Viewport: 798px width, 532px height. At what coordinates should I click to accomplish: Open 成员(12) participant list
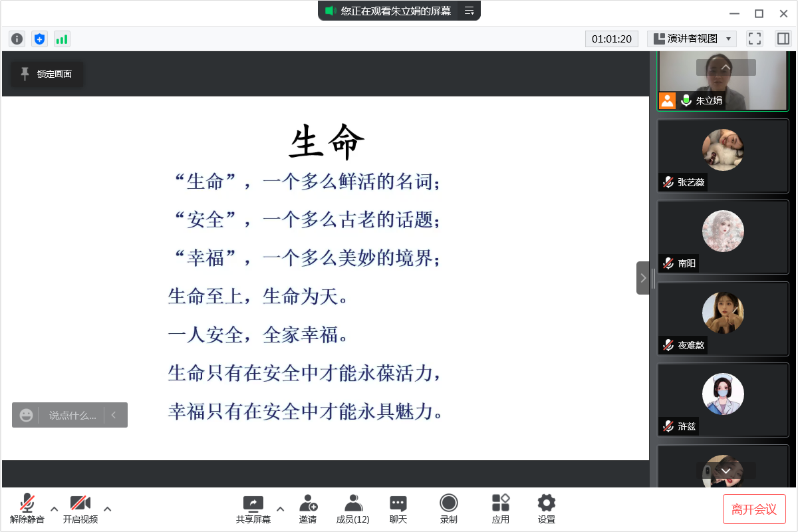(352, 507)
